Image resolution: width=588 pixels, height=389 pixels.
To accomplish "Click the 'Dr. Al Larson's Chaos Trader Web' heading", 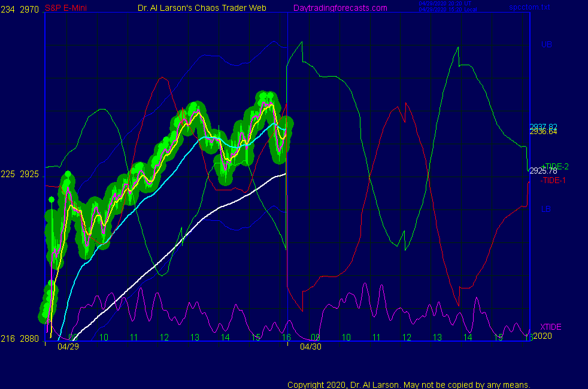I will 202,8.
